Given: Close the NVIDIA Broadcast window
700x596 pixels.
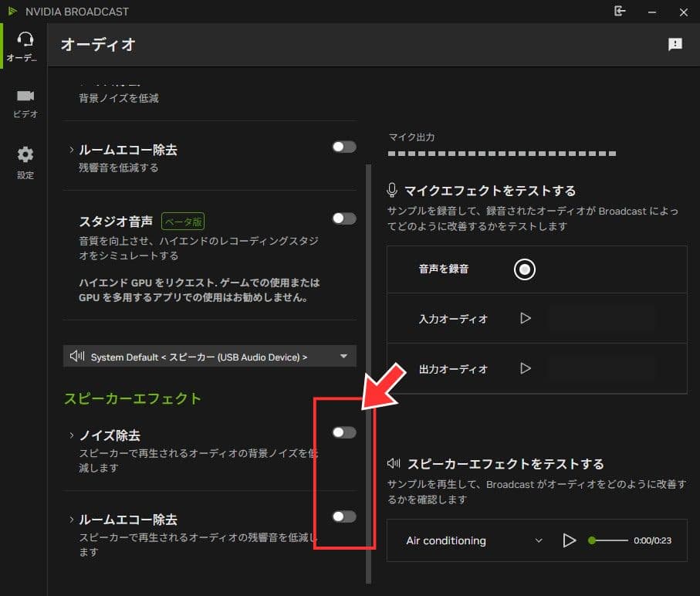Looking at the screenshot, I should [x=684, y=12].
